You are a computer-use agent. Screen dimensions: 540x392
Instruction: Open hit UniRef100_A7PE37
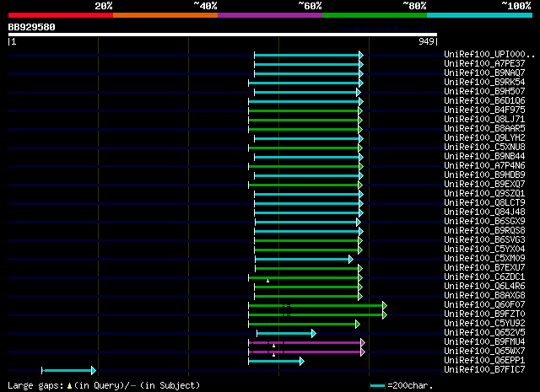[x=484, y=64]
